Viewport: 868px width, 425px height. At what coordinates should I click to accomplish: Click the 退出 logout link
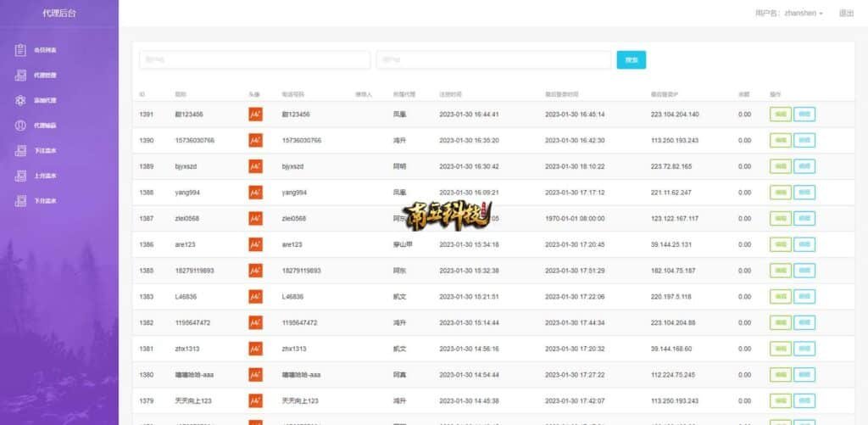click(846, 14)
